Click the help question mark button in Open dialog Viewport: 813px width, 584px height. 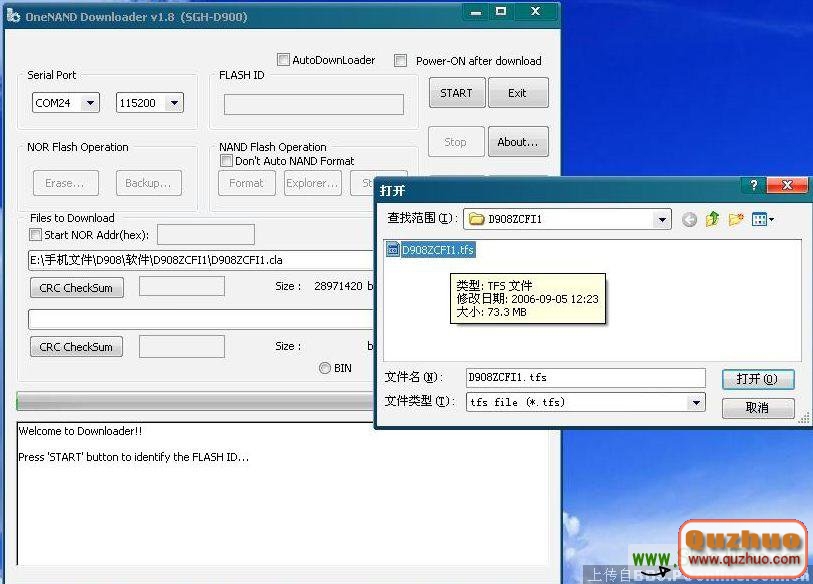(x=754, y=185)
